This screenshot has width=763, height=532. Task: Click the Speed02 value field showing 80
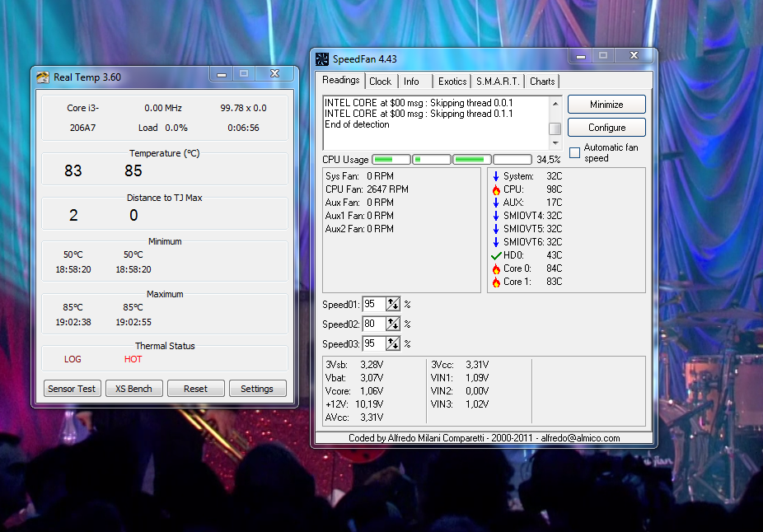[x=374, y=324]
